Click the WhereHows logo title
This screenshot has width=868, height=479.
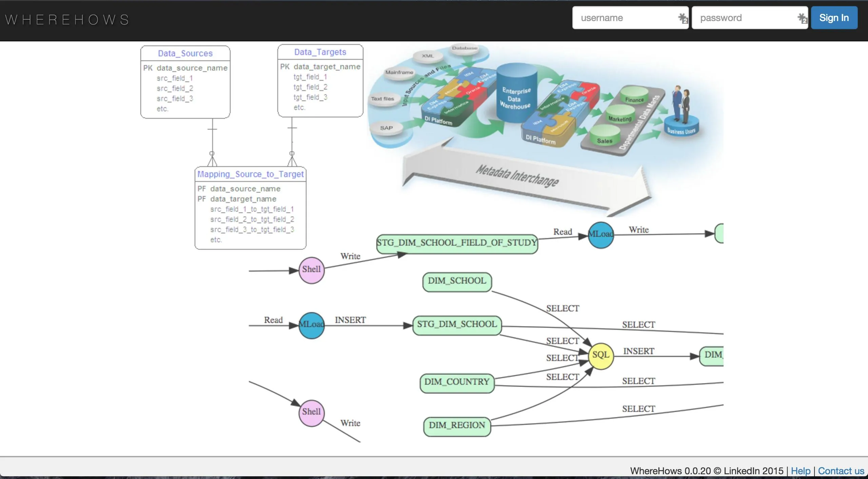coord(67,20)
